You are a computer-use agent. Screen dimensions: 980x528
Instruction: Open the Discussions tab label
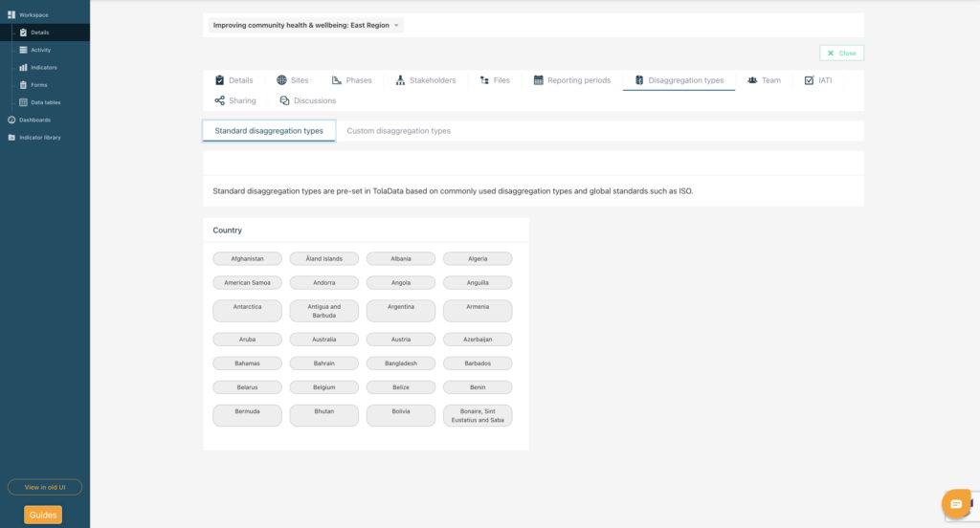point(314,100)
